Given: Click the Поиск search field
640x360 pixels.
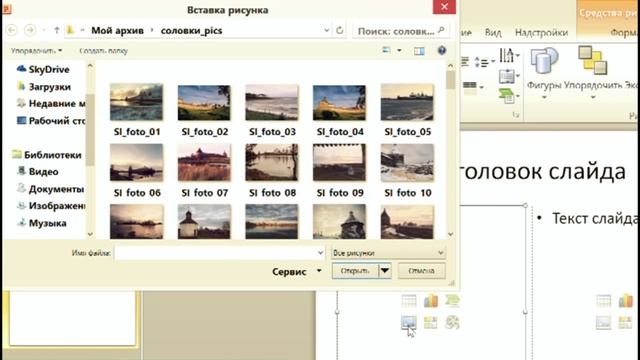Looking at the screenshot, I should pyautogui.click(x=400, y=31).
